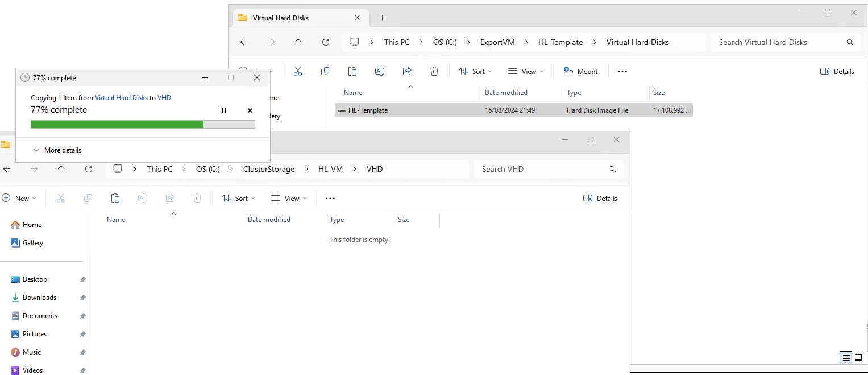Image resolution: width=868 pixels, height=375 pixels.
Task: Add a new tab next to Virtual Hard Disks
Action: click(x=382, y=18)
